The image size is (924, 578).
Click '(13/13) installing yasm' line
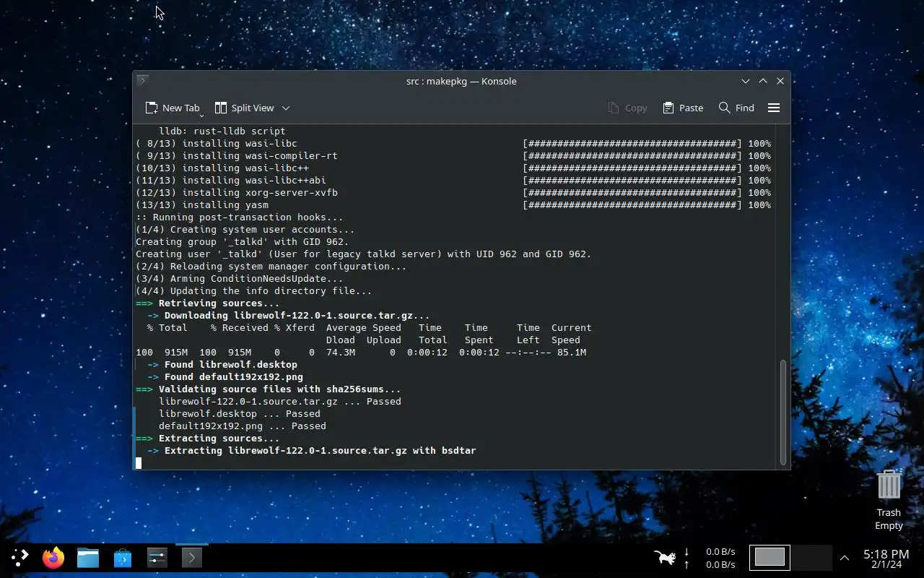coord(201,205)
